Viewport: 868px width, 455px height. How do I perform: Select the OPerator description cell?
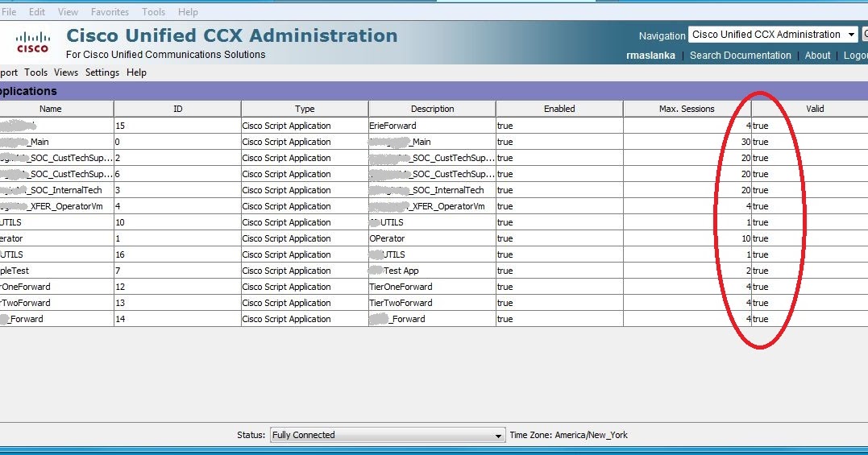click(432, 238)
